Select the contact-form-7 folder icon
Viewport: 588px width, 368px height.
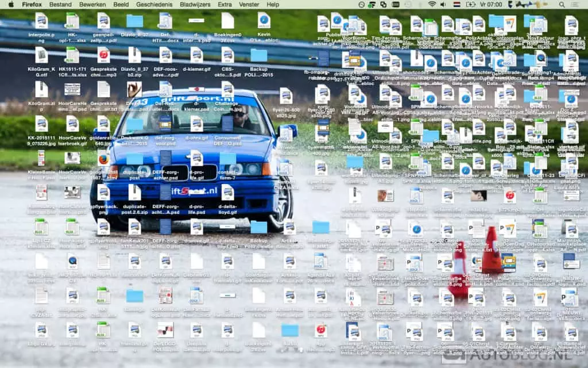point(227,159)
